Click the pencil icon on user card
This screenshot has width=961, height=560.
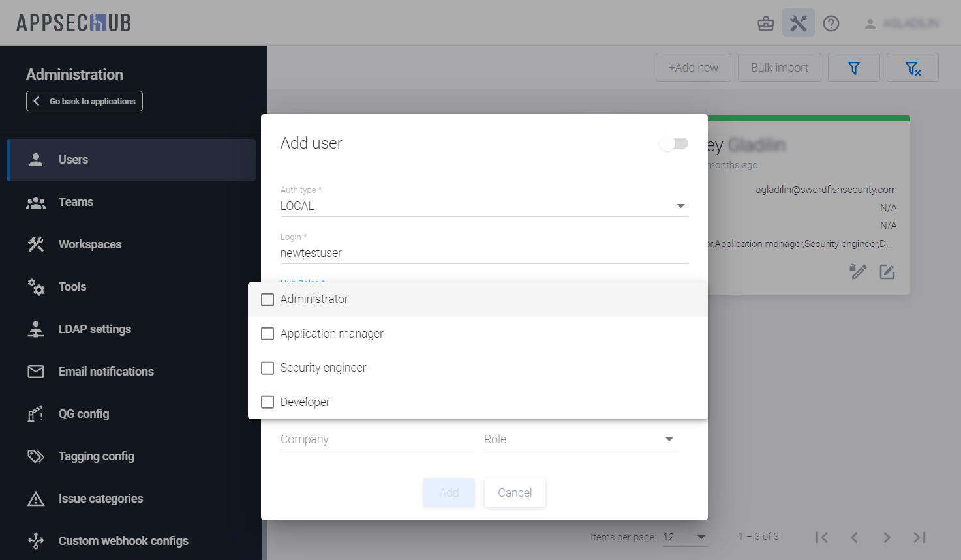pyautogui.click(x=857, y=272)
